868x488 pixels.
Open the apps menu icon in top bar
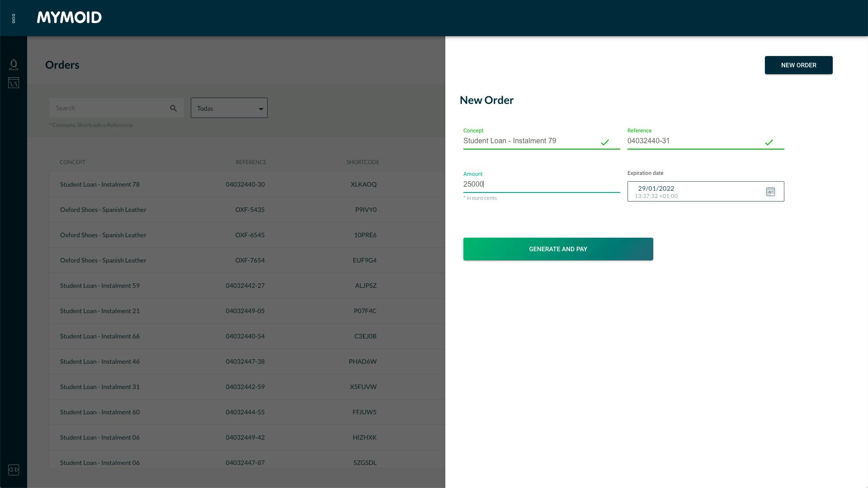[x=14, y=19]
